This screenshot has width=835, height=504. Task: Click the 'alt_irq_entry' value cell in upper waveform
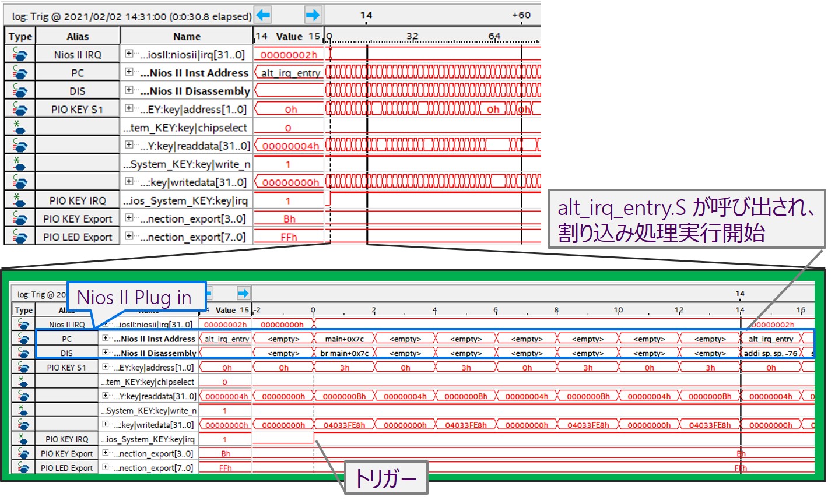289,73
